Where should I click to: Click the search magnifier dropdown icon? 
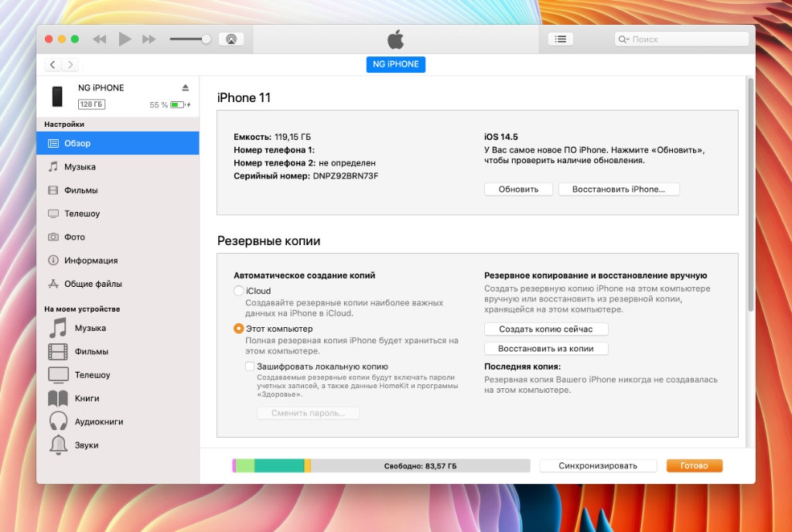[x=624, y=39]
